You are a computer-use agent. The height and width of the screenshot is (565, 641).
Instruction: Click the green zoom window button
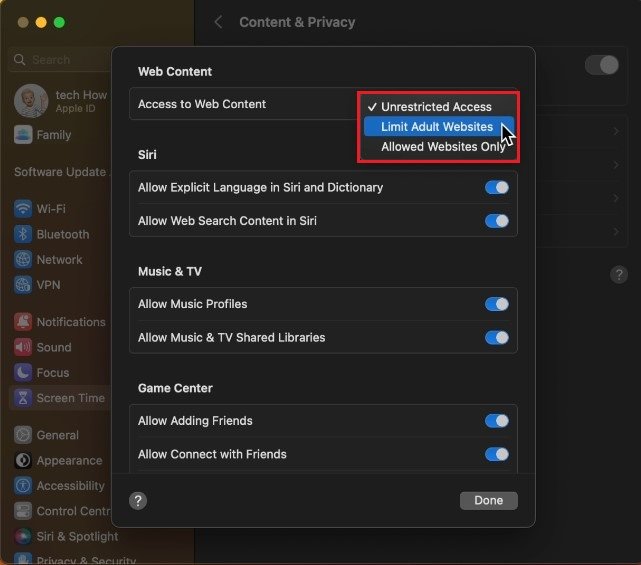[x=59, y=22]
